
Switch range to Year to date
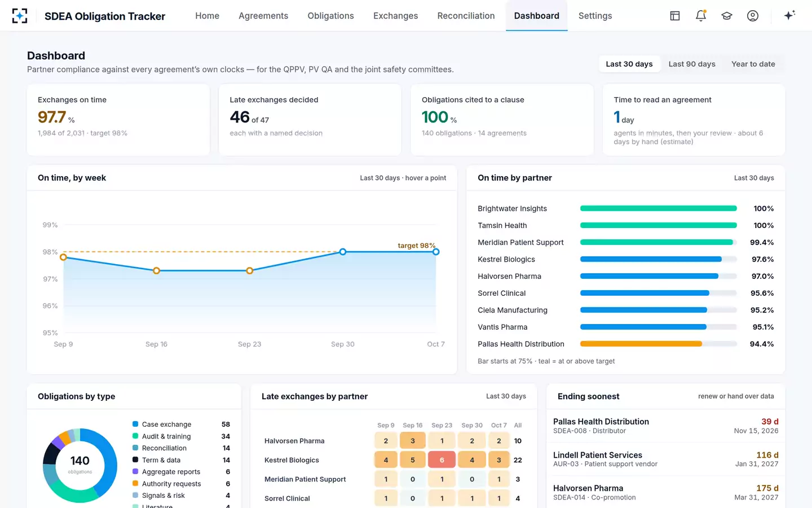point(753,64)
